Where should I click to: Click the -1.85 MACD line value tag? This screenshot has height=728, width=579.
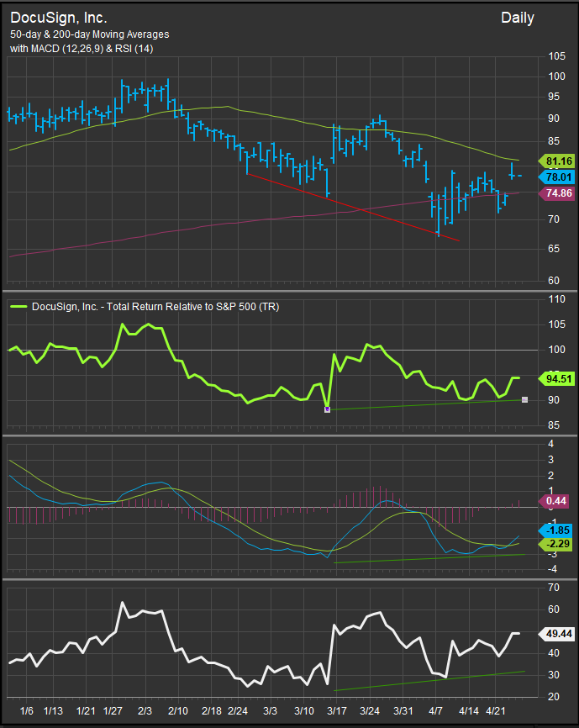click(555, 530)
